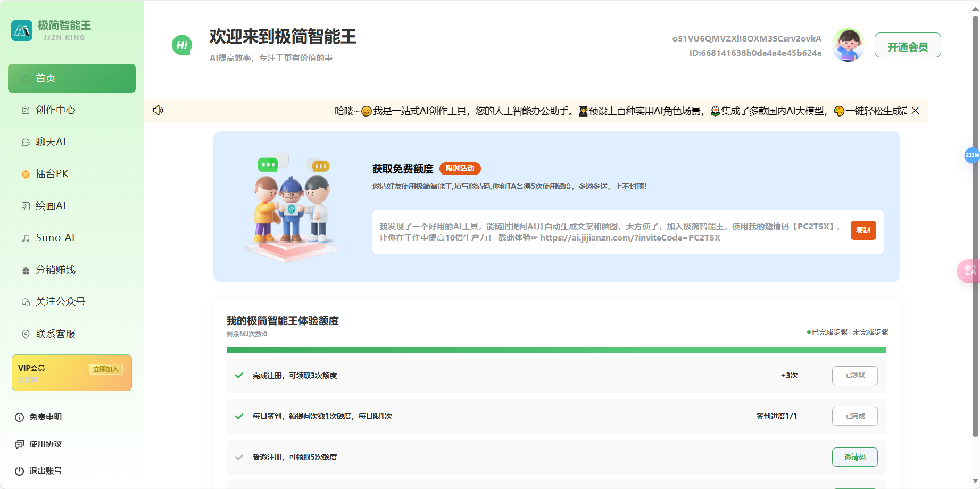Click the 完成注册 green checkmark
980x489 pixels.
click(x=238, y=375)
